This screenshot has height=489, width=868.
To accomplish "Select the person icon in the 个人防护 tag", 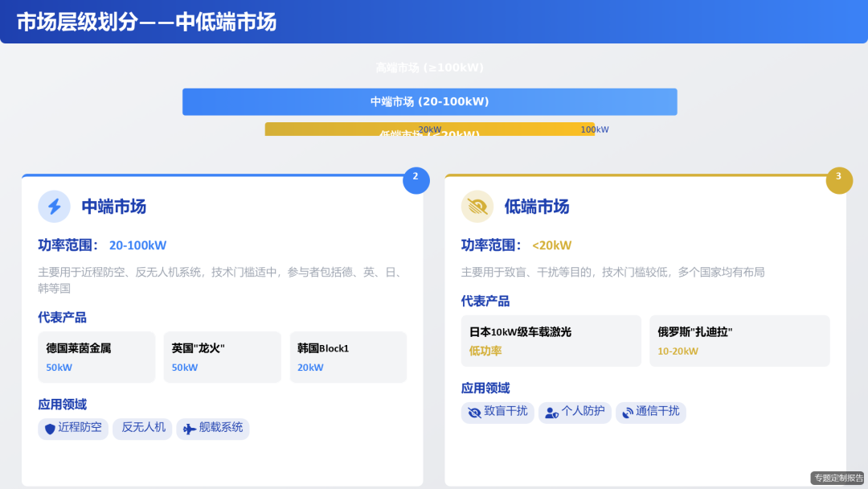I will (550, 412).
